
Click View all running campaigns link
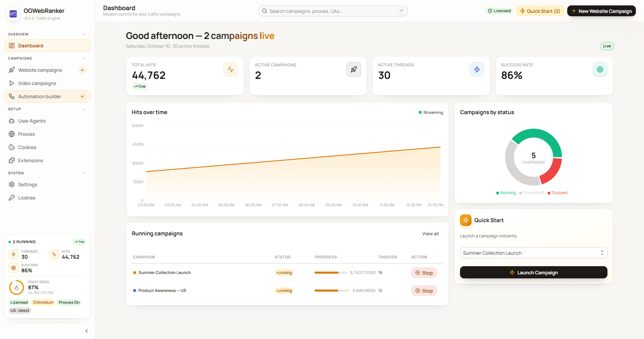(x=430, y=234)
